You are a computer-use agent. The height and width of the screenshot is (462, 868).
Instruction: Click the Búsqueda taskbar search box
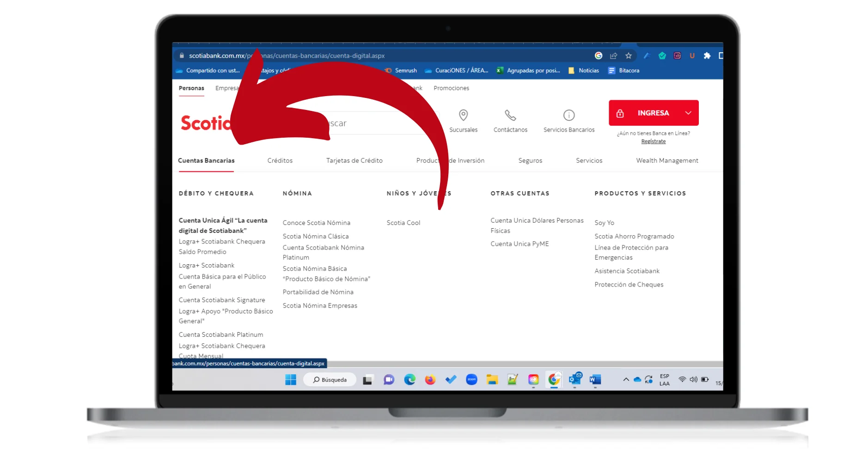pyautogui.click(x=330, y=380)
